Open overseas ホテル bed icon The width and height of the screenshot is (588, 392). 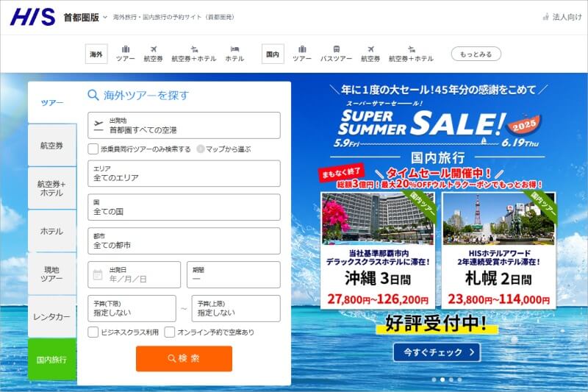coord(234,49)
